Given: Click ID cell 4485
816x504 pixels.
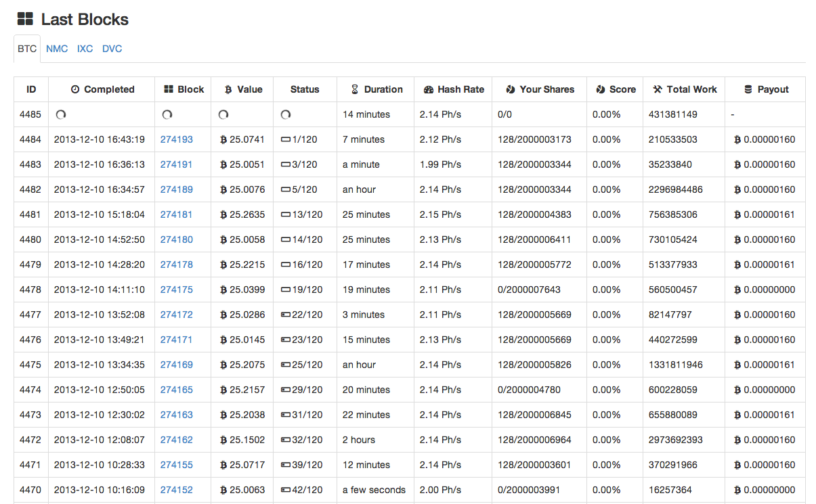Looking at the screenshot, I should (30, 114).
